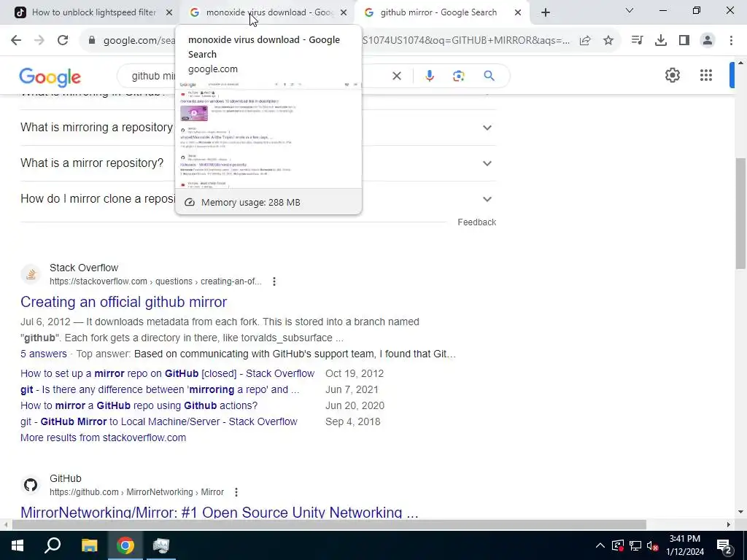Open the Stack Overflow result options menu

pos(274,281)
